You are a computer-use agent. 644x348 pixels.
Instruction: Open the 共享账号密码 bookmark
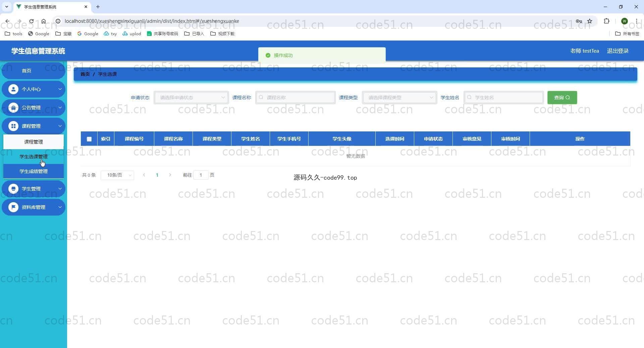(x=163, y=34)
